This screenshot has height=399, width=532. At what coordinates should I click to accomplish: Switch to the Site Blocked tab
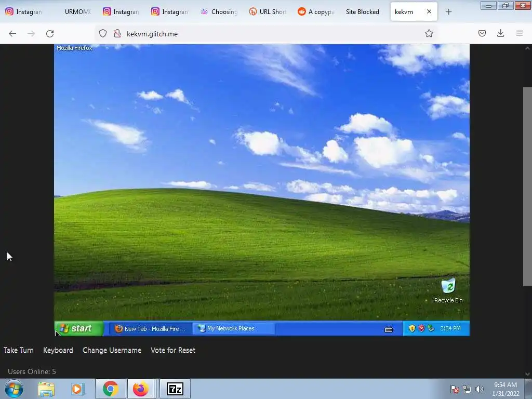pyautogui.click(x=363, y=12)
